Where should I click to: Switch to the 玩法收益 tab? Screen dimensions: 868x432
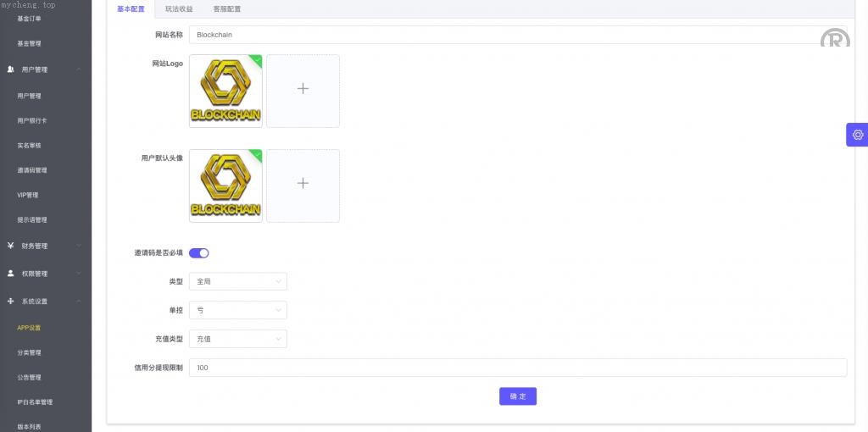179,9
